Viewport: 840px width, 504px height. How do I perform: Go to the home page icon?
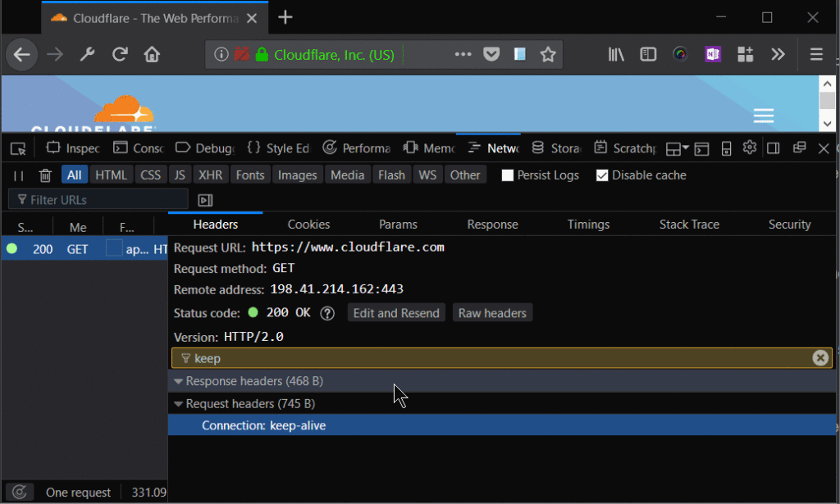(x=152, y=55)
